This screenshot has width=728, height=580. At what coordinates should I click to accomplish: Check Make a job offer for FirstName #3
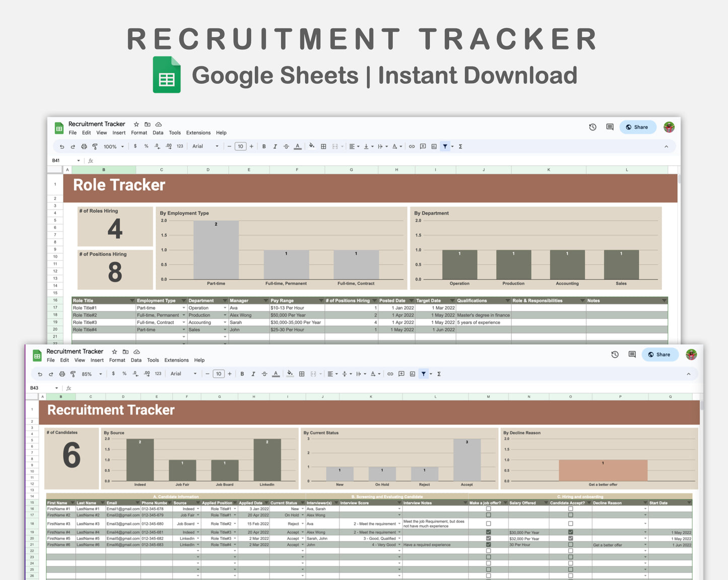click(x=488, y=523)
